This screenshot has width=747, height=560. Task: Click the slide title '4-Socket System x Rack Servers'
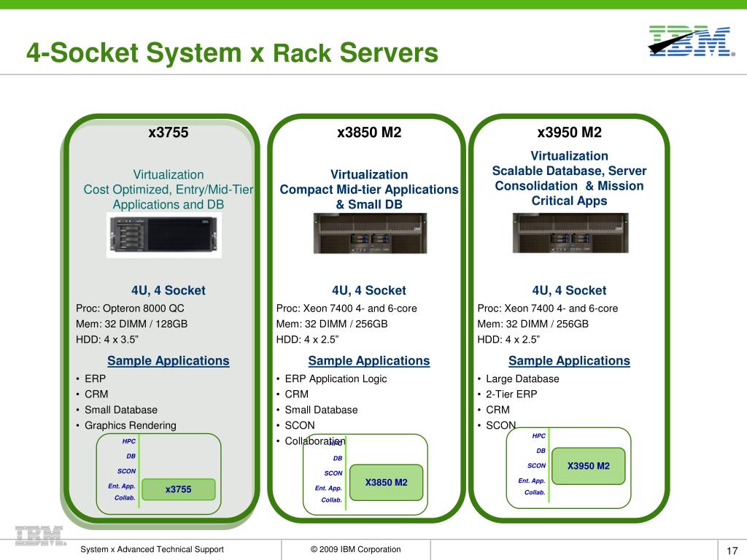coord(232,52)
